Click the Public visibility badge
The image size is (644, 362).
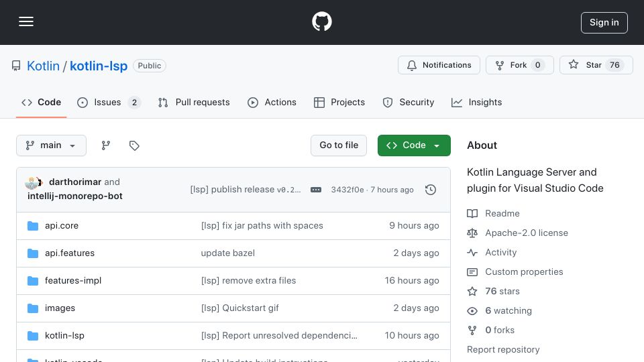pyautogui.click(x=150, y=66)
